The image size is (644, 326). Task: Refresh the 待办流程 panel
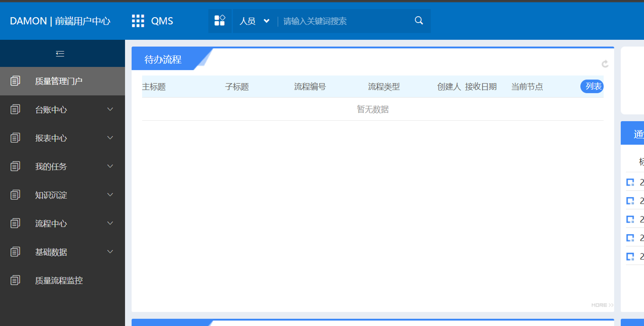[604, 64]
